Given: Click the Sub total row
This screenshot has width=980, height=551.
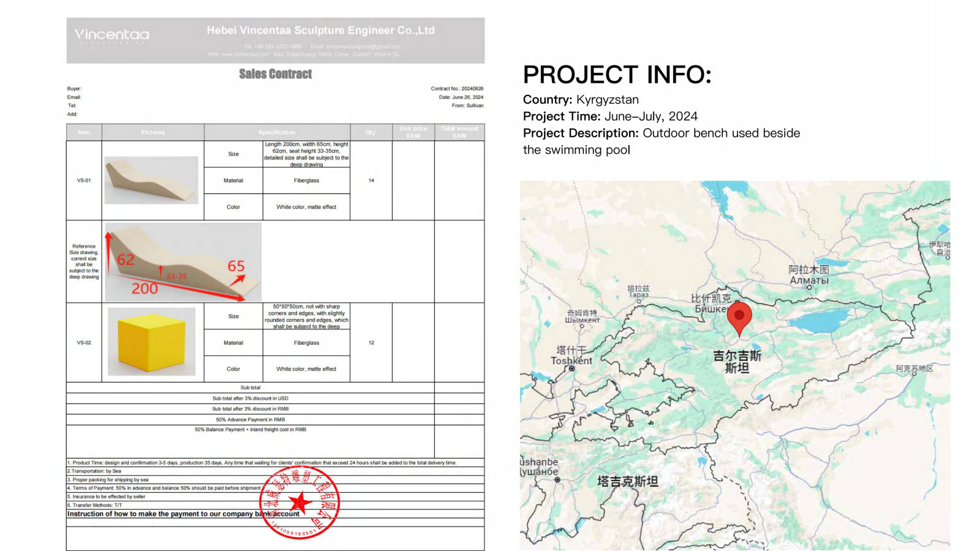Looking at the screenshot, I should 250,388.
